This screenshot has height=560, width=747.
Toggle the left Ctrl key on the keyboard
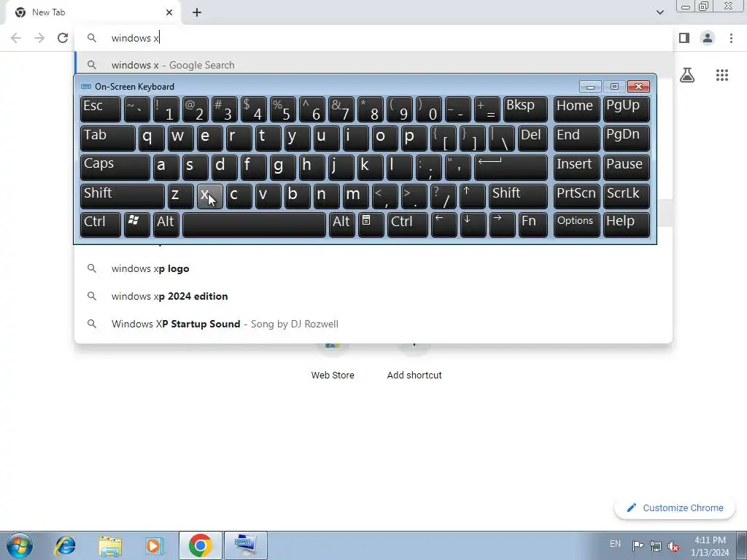[101, 225]
